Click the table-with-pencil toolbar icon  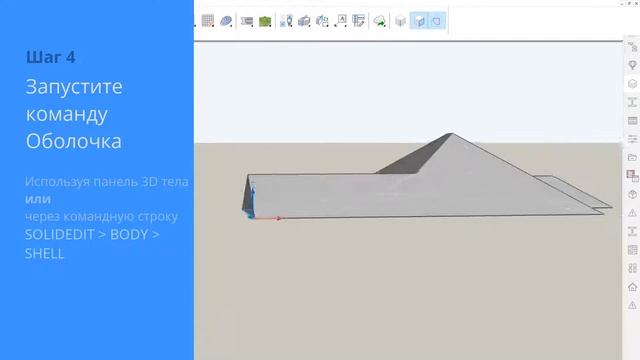(358, 20)
